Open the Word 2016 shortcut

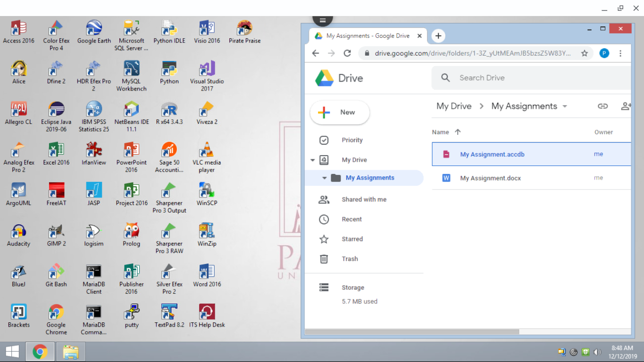pos(207,276)
